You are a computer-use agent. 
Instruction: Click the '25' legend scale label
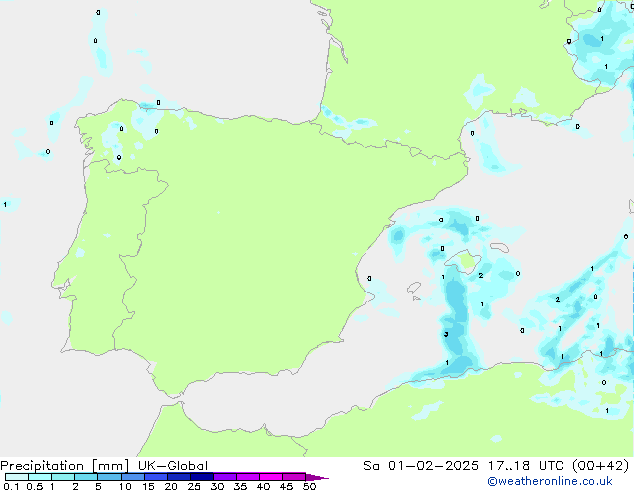tap(194, 486)
